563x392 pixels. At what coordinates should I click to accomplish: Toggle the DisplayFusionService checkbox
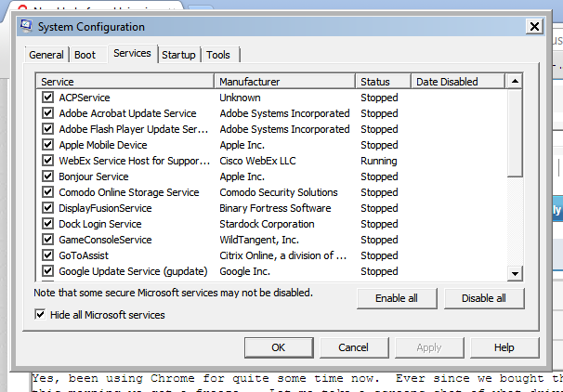point(47,207)
